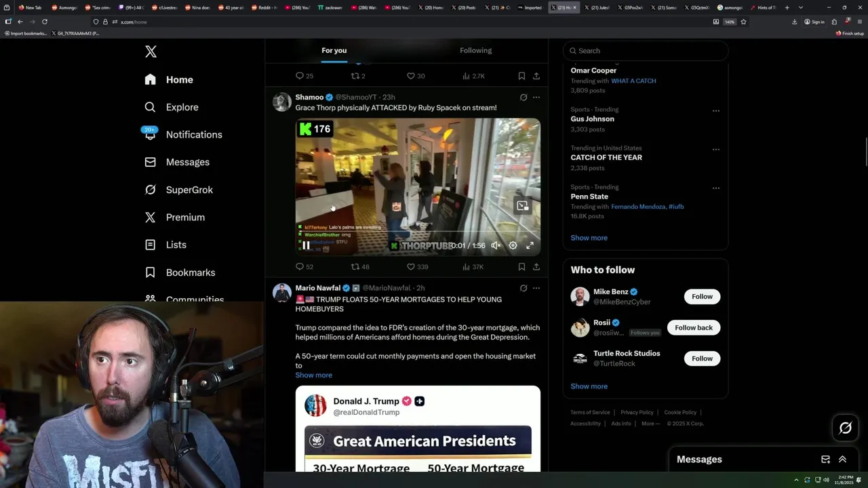Open more options for Gus Johnson trend

[x=715, y=110]
